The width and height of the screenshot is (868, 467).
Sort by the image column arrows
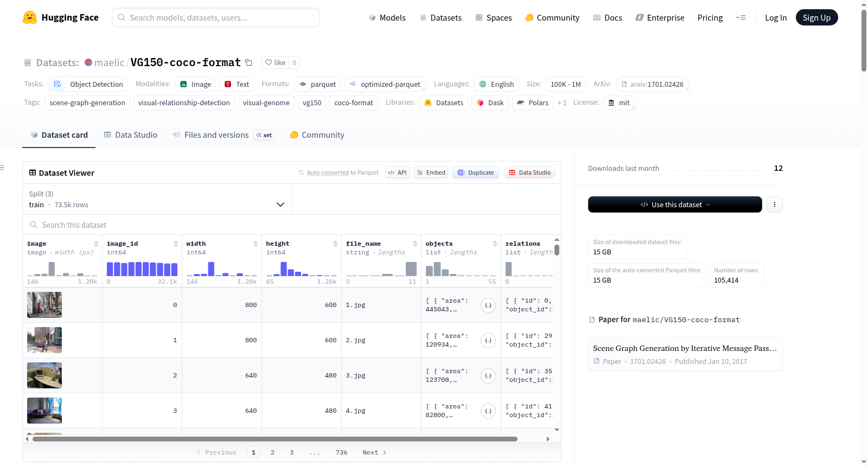point(96,244)
